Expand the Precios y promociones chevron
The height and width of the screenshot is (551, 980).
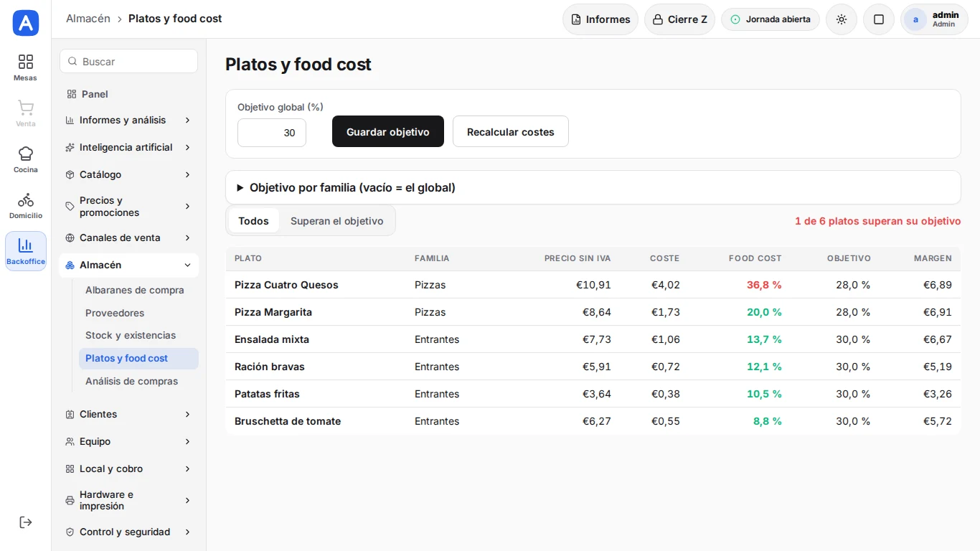point(187,207)
